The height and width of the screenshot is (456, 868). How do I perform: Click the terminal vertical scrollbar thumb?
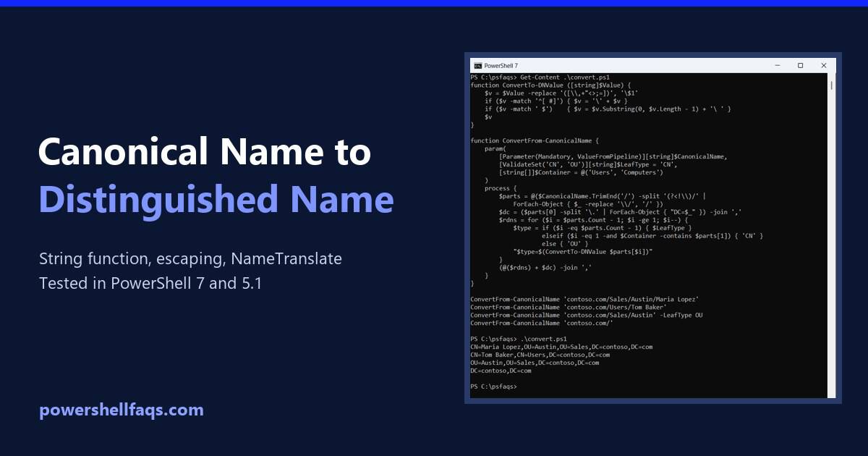(831, 85)
